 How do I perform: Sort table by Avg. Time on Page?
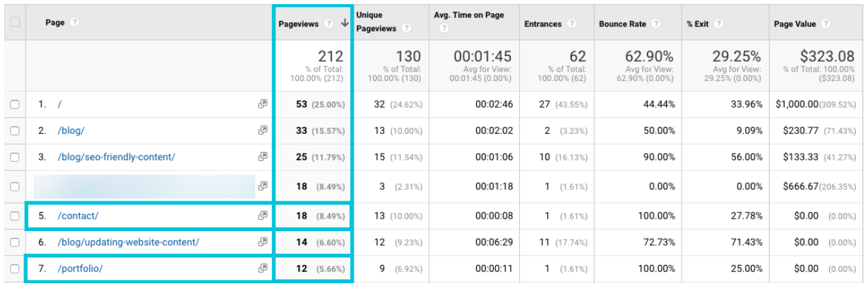(x=468, y=15)
